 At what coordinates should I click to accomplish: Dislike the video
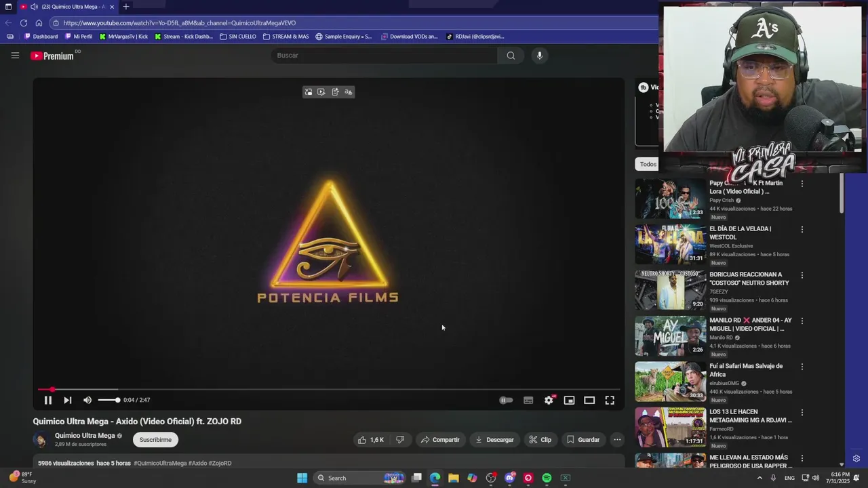pyautogui.click(x=400, y=440)
